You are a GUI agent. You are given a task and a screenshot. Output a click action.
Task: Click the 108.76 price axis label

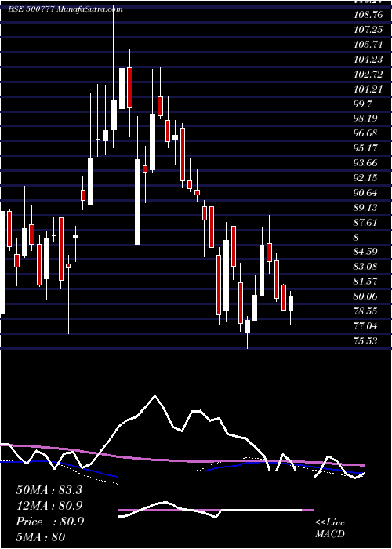pos(368,16)
